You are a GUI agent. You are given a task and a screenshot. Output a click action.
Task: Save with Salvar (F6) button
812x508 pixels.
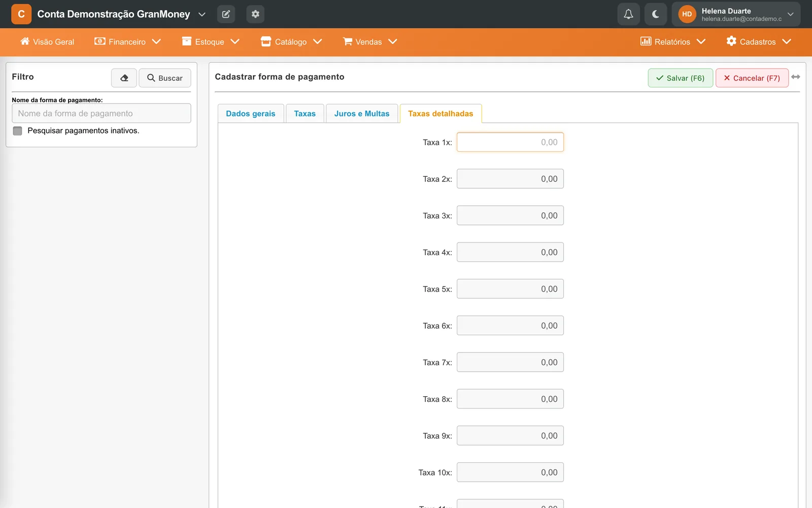[680, 78]
